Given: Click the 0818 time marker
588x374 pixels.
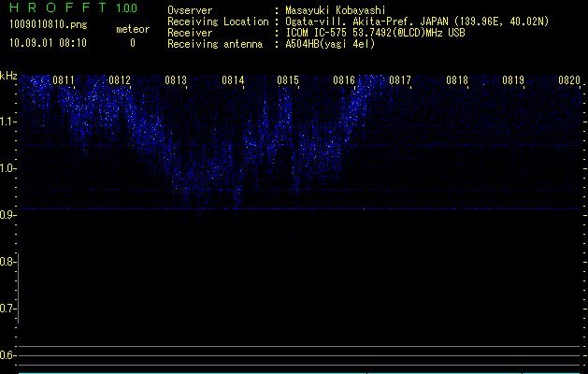Looking at the screenshot, I should 457,80.
